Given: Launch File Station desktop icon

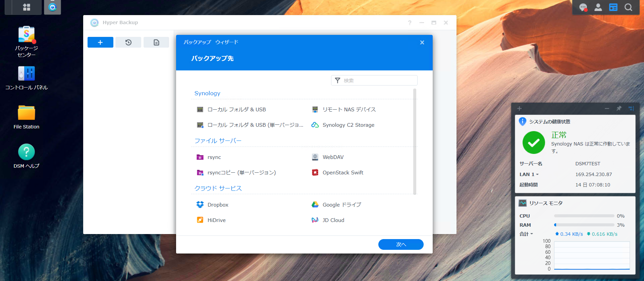Looking at the screenshot, I should point(26,117).
